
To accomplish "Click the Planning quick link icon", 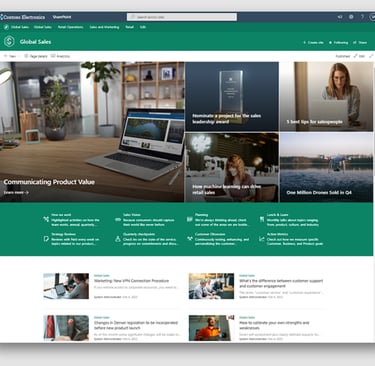I will (x=190, y=219).
